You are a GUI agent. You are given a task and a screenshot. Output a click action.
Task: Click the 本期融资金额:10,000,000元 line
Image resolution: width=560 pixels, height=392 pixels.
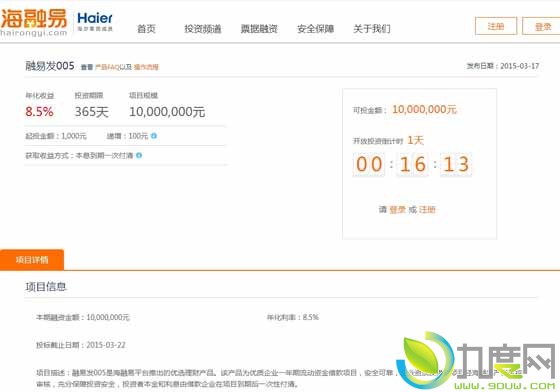click(83, 317)
